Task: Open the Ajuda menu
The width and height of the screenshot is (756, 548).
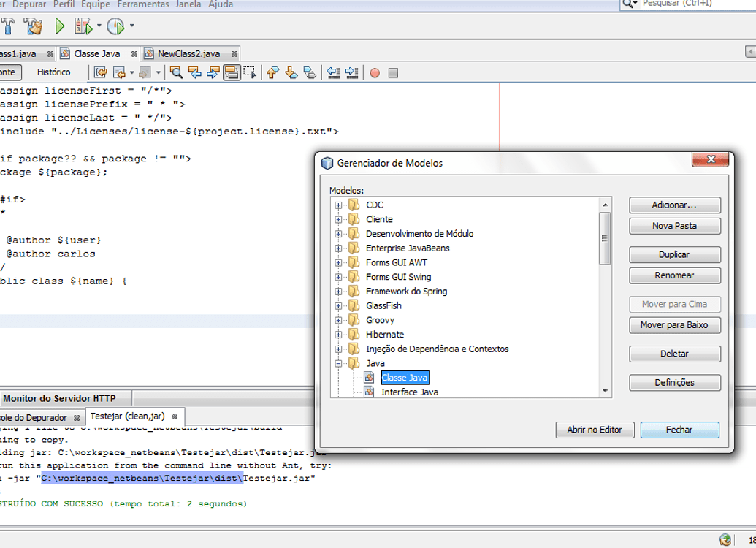Action: [x=221, y=4]
